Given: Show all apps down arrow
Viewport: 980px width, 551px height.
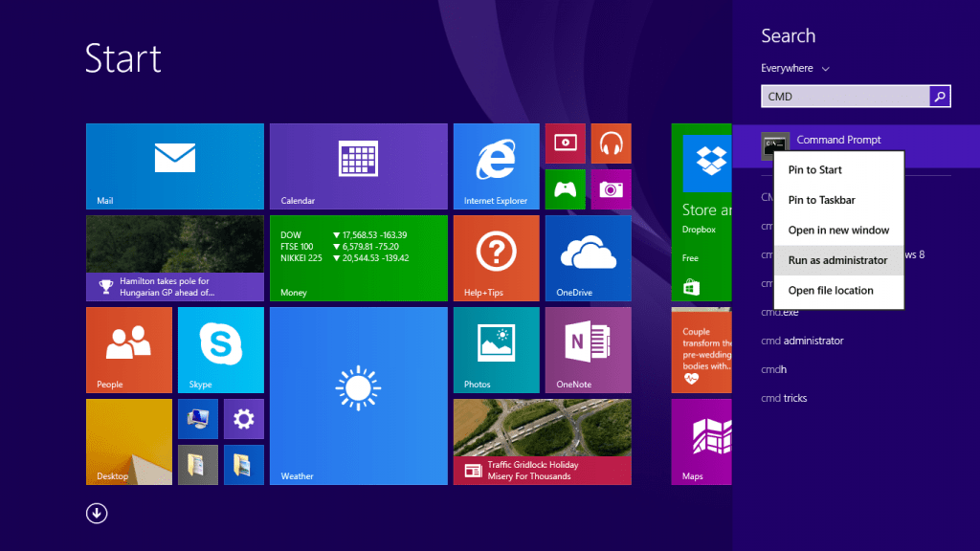Looking at the screenshot, I should click(97, 514).
